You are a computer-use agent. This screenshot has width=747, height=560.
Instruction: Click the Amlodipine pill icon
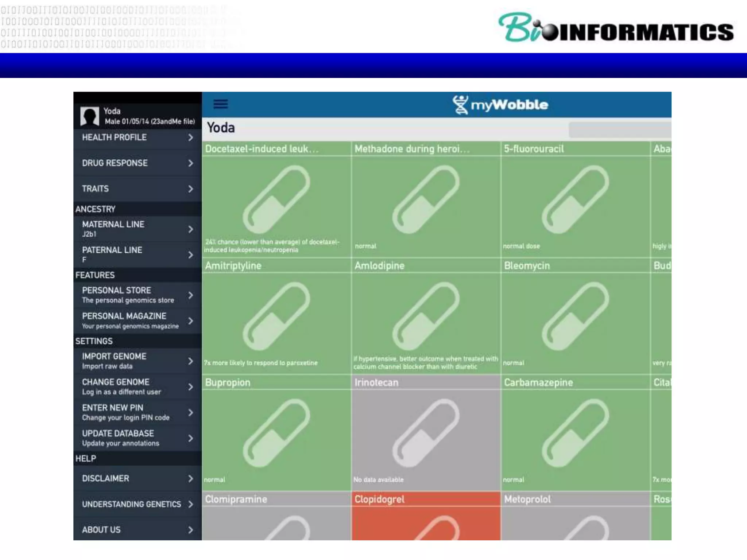point(426,316)
